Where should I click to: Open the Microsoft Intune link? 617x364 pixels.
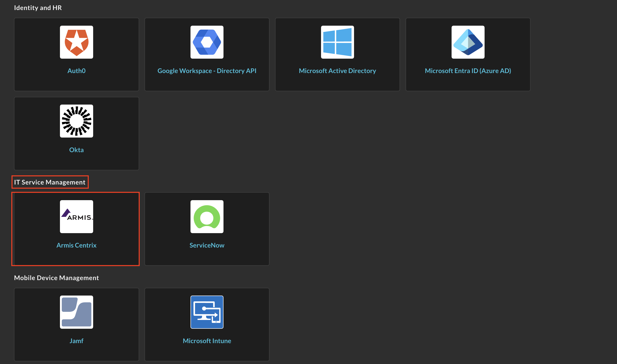[207, 341]
